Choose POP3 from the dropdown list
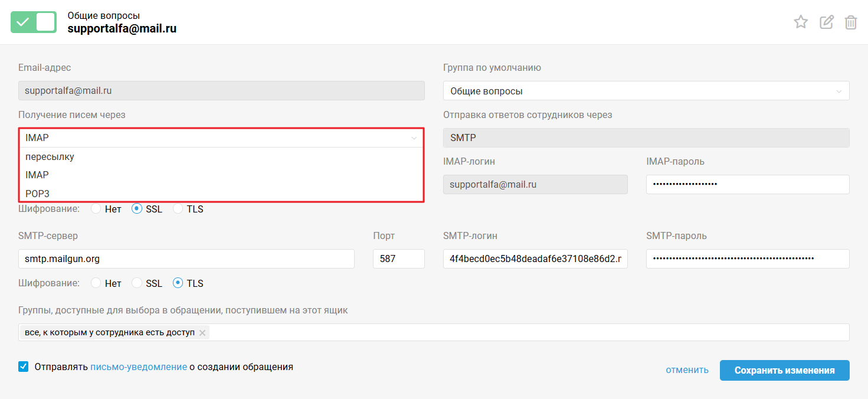The height and width of the screenshot is (399, 868). pyautogui.click(x=37, y=193)
